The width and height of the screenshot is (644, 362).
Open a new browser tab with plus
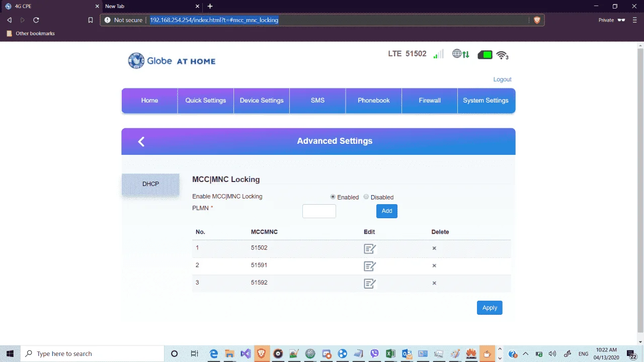pyautogui.click(x=210, y=6)
